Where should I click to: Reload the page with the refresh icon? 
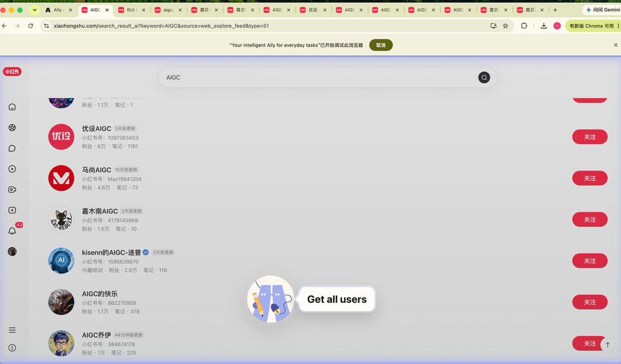(x=31, y=26)
